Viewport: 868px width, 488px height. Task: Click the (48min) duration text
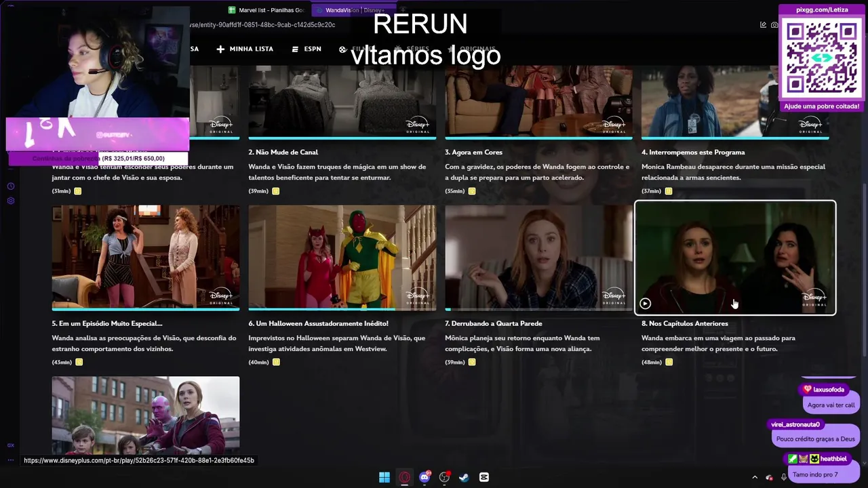(x=652, y=362)
